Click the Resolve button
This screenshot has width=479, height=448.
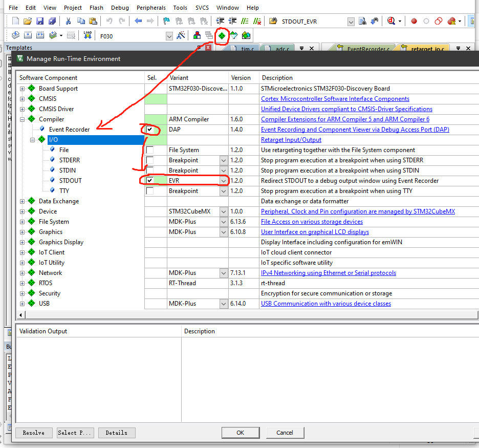pos(34,433)
